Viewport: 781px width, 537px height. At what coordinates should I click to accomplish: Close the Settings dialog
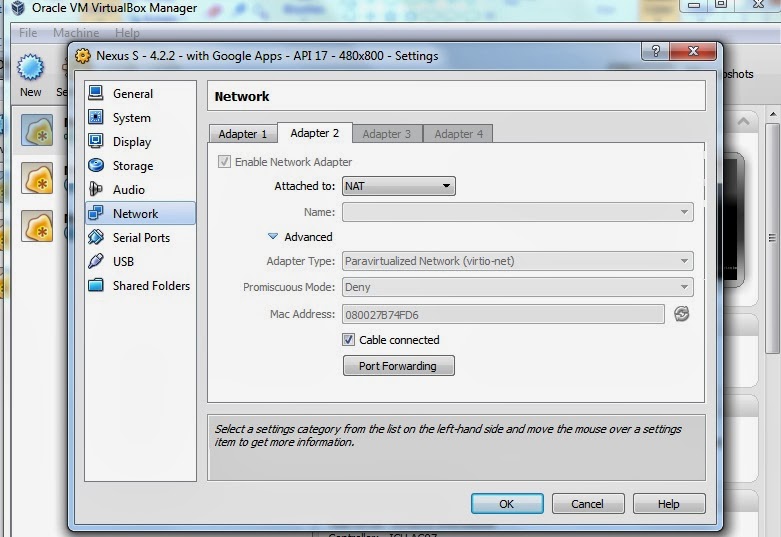tap(693, 51)
